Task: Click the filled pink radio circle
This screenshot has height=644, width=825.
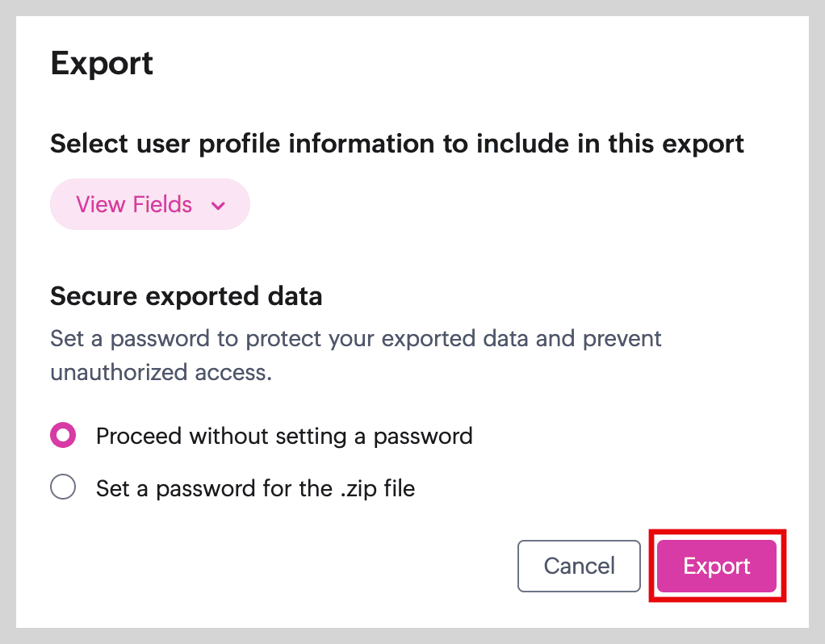Action: coord(63,437)
